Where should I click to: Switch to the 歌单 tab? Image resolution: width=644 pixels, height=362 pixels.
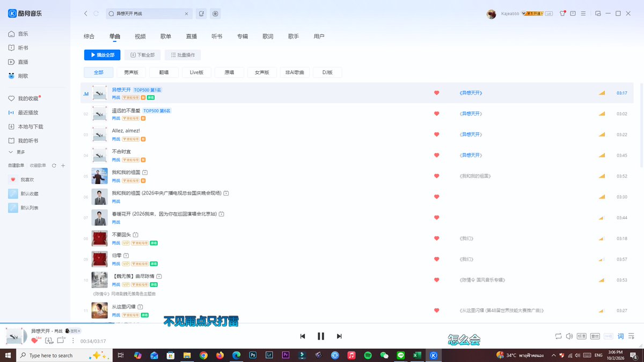[x=166, y=36]
